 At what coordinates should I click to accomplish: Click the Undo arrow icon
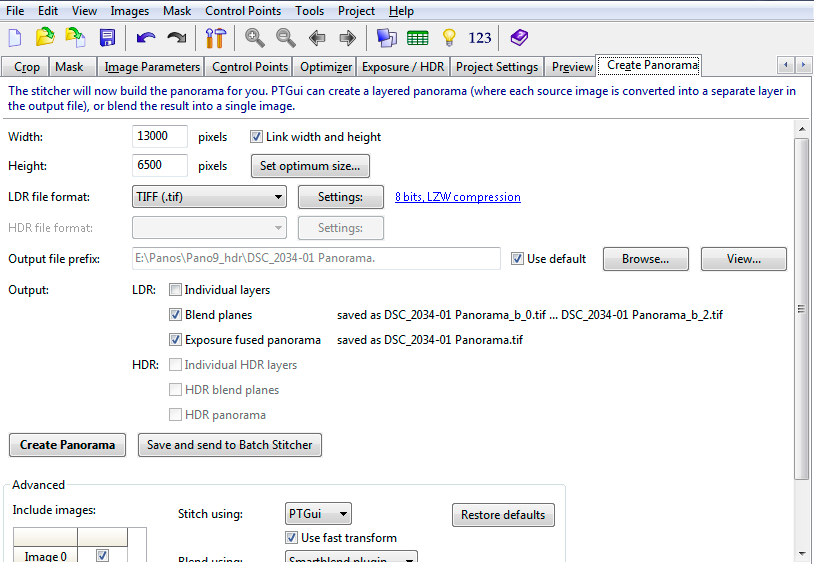point(146,38)
